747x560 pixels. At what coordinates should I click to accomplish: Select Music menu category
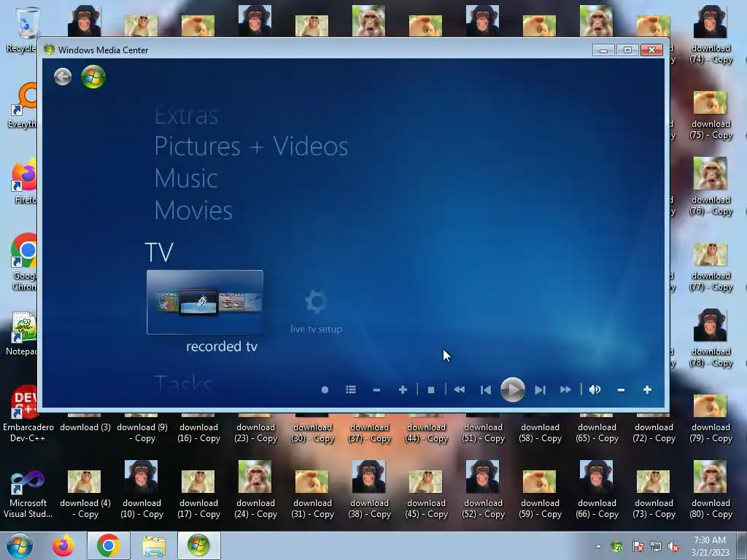186,179
